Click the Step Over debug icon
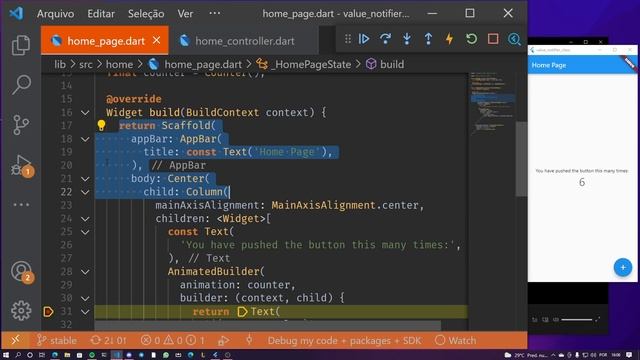640x360 pixels. click(385, 39)
